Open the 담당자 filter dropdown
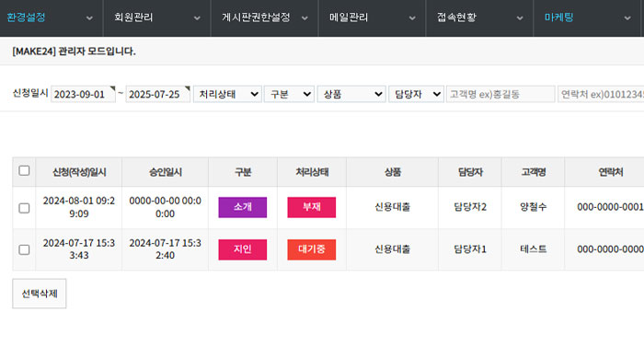The image size is (644, 346). coord(416,94)
